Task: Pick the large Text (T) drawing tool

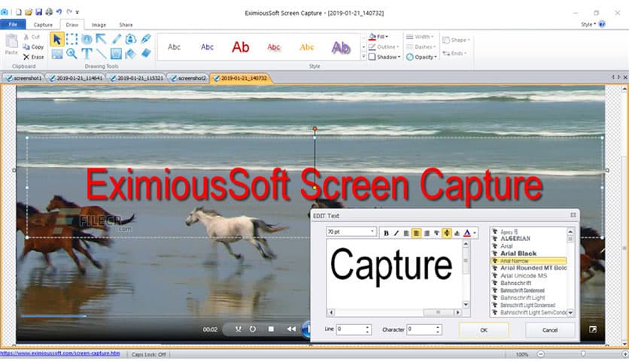Action: (x=87, y=53)
